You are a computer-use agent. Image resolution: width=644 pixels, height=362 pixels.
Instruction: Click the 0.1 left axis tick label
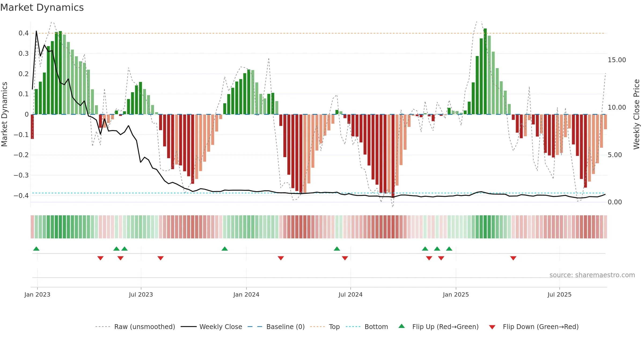24,94
